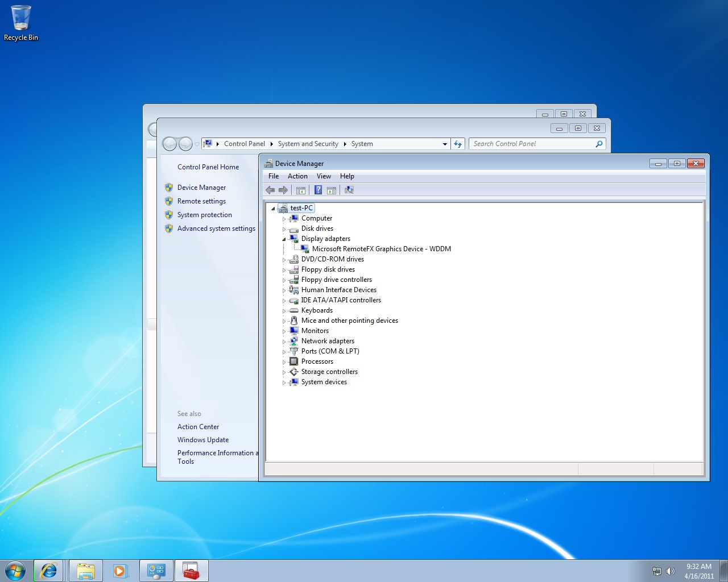Open the blue question mark Help toolbar icon

[x=318, y=190]
